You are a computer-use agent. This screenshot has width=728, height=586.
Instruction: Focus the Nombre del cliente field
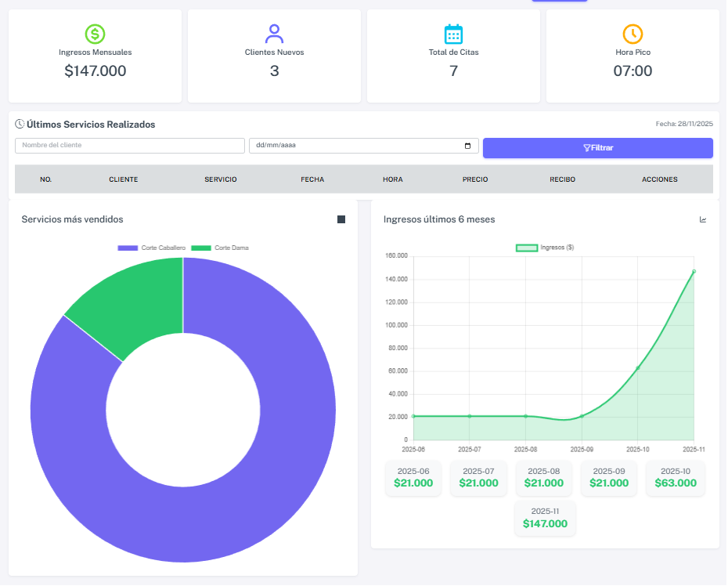pyautogui.click(x=130, y=146)
